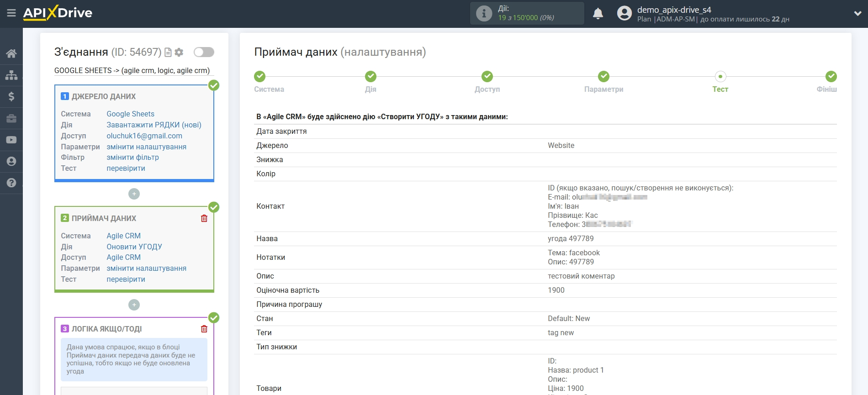Click Agile CRM access link
Viewport: 868px width, 395px height.
tap(123, 257)
